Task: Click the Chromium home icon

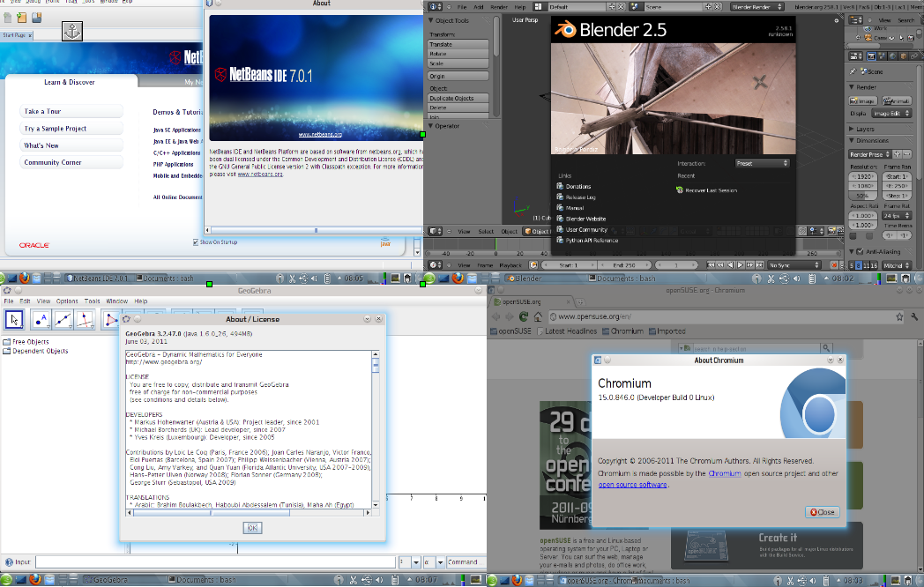Action: [x=538, y=316]
